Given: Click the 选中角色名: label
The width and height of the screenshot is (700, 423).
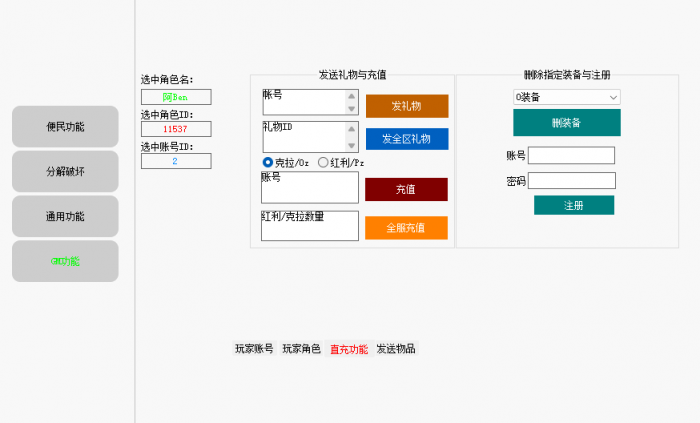Looking at the screenshot, I should [x=167, y=79].
